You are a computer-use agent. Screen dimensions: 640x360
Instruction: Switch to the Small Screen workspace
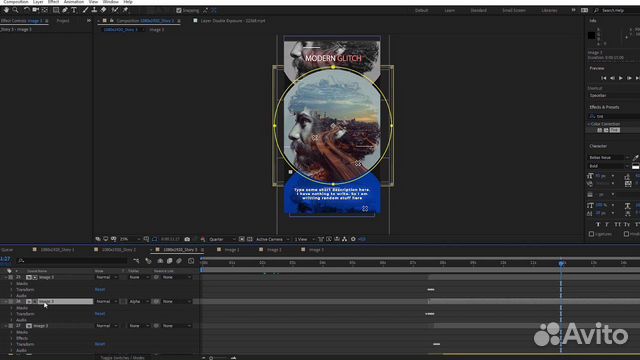514,11
